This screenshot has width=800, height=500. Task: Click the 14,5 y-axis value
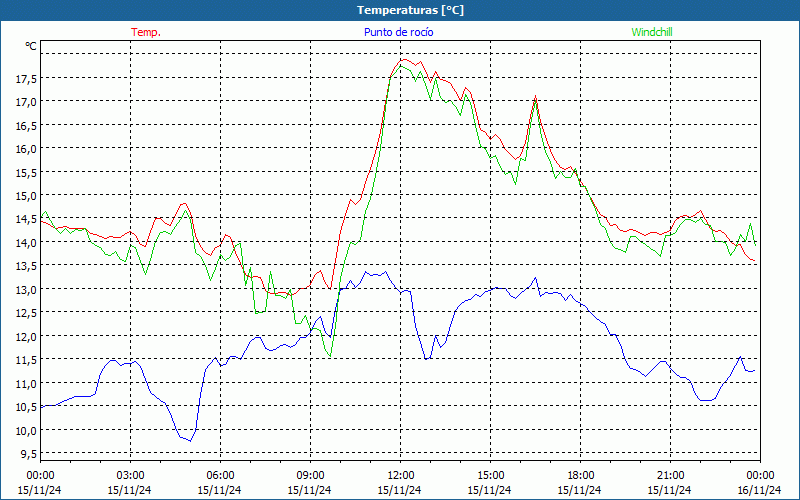(26, 219)
